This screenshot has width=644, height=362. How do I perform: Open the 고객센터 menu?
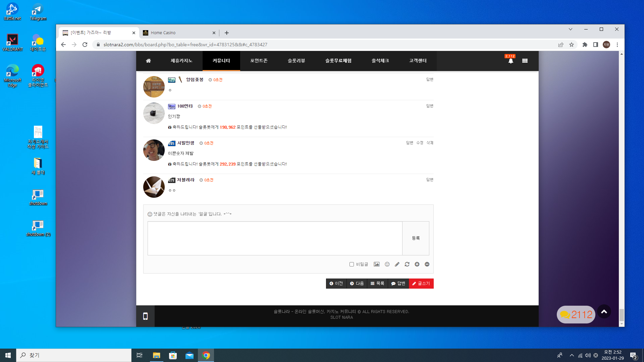tap(418, 61)
